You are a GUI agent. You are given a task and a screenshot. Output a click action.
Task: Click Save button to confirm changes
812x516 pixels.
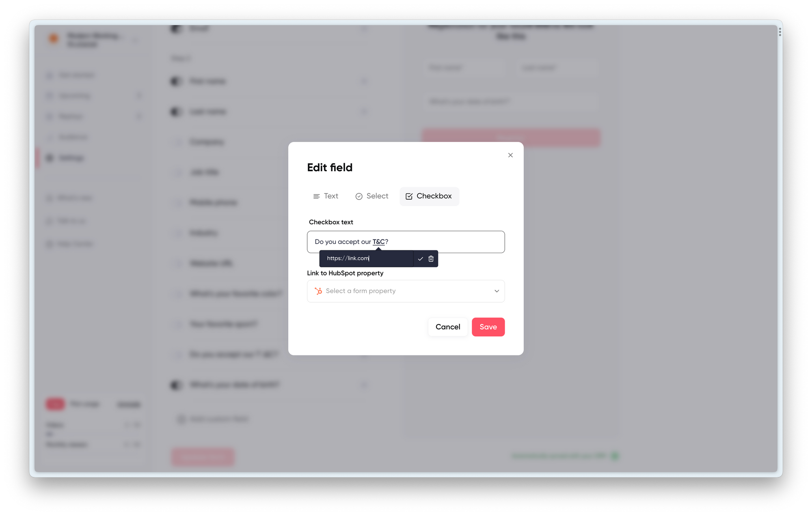488,327
